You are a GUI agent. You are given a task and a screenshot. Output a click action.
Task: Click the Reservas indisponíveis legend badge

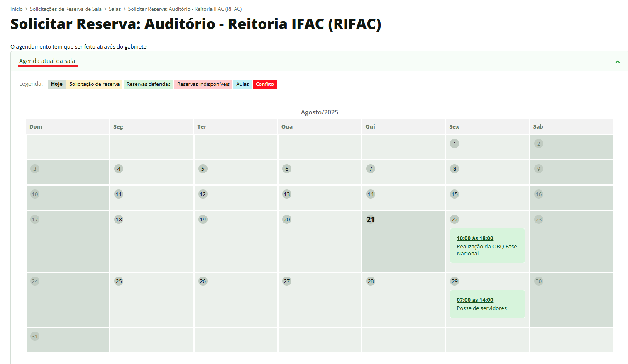[203, 84]
